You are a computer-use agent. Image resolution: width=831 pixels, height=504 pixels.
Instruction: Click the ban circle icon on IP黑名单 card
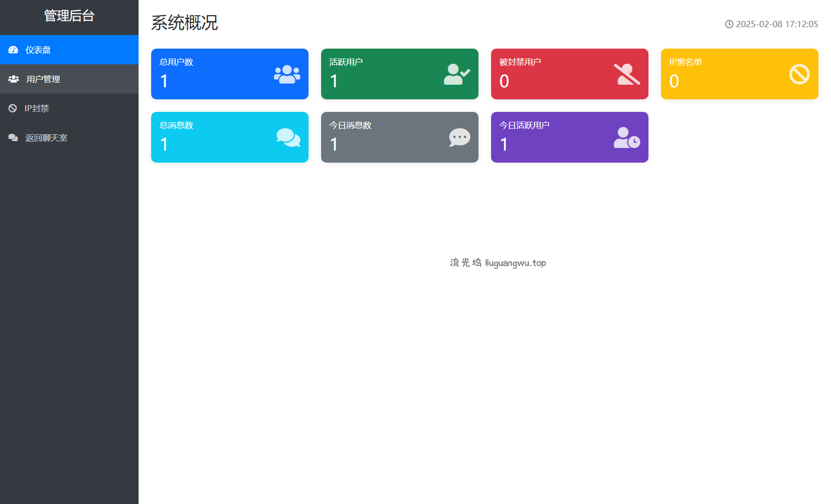pos(799,74)
